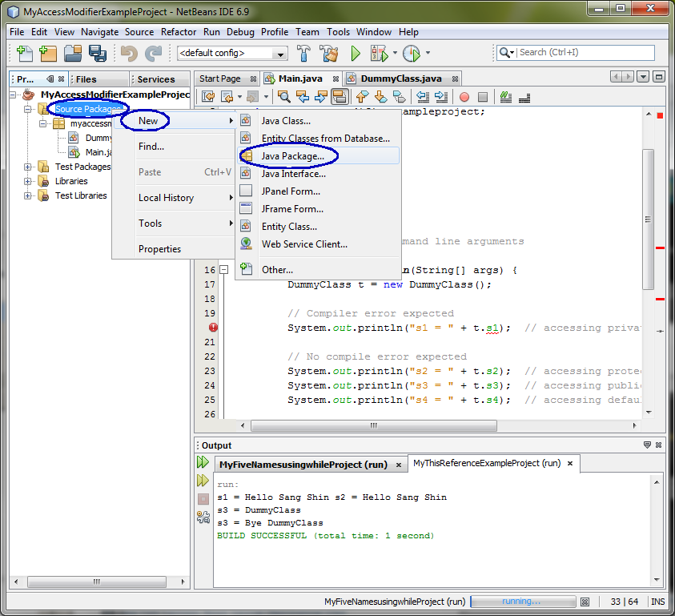This screenshot has width=675, height=616.
Task: Click the Uncomment editor toolbar icon
Action: coord(524,98)
